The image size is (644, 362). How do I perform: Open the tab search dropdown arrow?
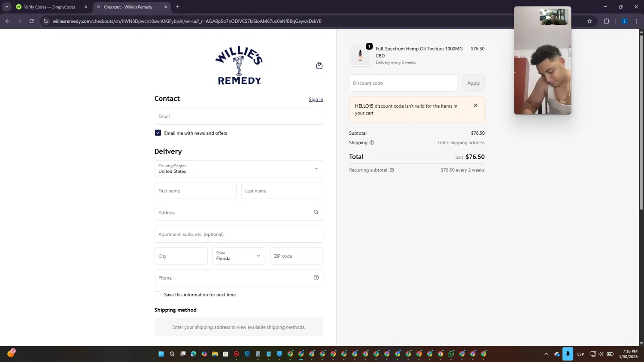click(6, 7)
